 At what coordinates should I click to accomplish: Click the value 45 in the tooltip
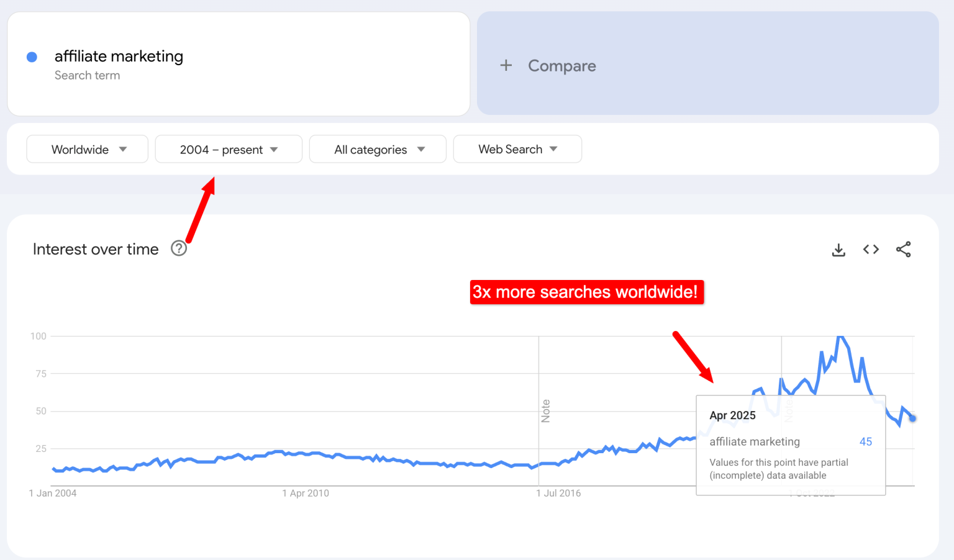[865, 441]
